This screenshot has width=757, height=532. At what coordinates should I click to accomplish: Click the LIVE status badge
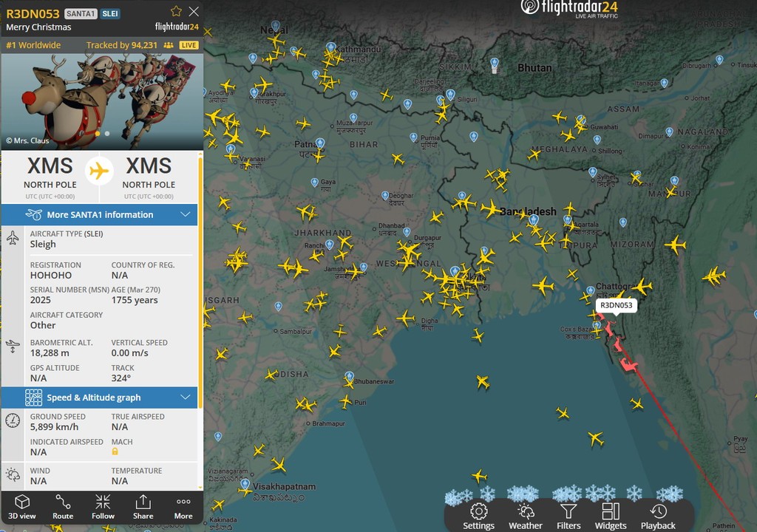(x=189, y=45)
